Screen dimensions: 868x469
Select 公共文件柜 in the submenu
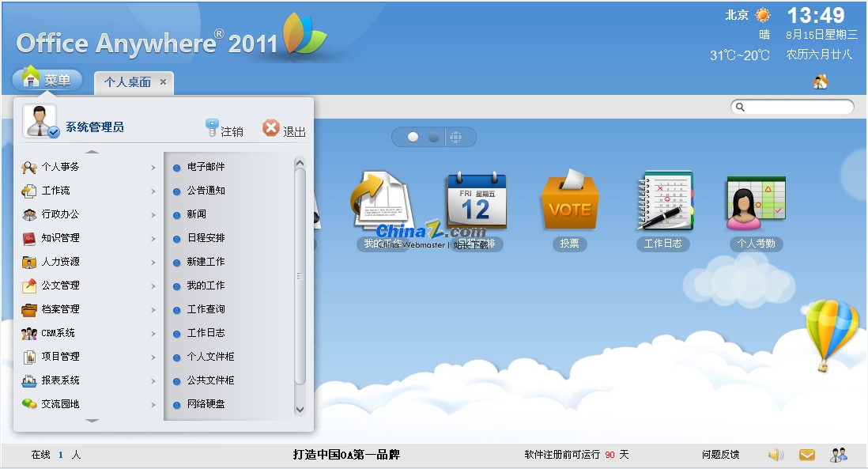click(210, 381)
